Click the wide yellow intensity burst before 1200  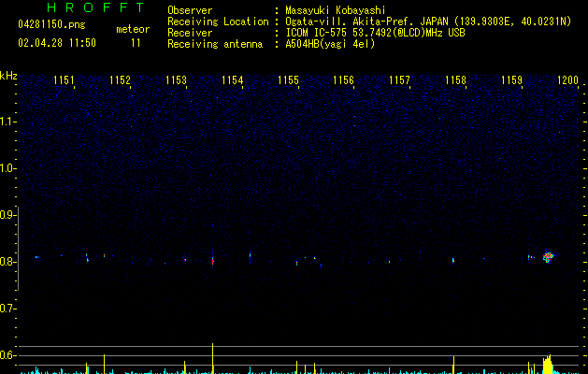point(548,365)
